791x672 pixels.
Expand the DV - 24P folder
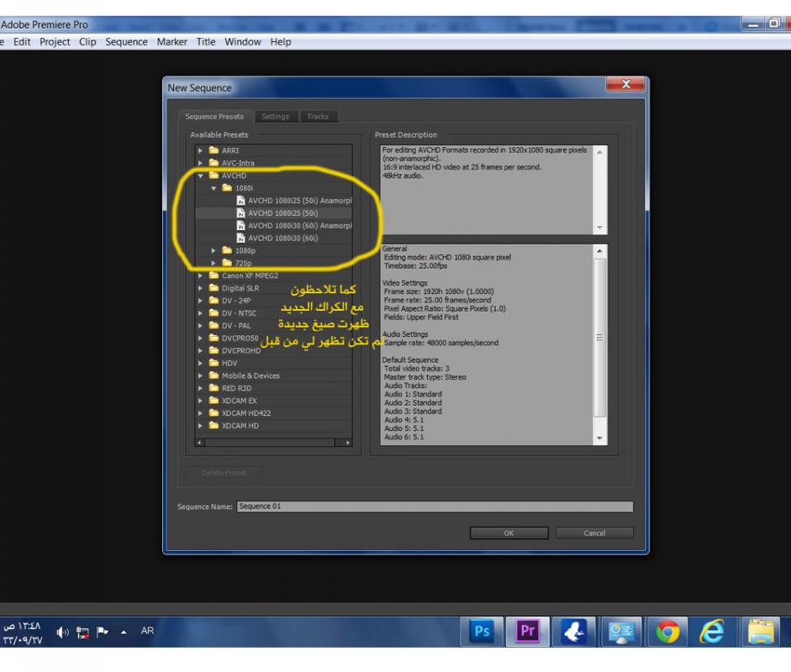click(x=200, y=301)
